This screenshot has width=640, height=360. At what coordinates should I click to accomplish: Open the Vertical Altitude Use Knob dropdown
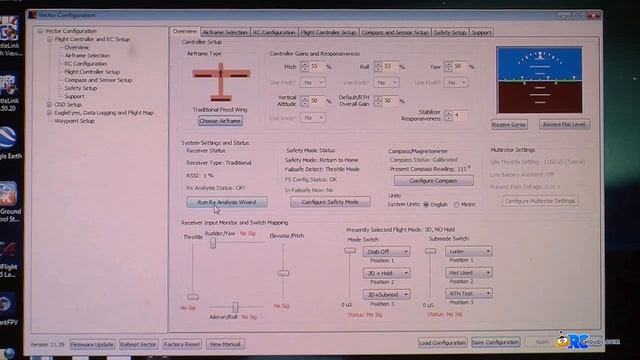pyautogui.click(x=313, y=118)
